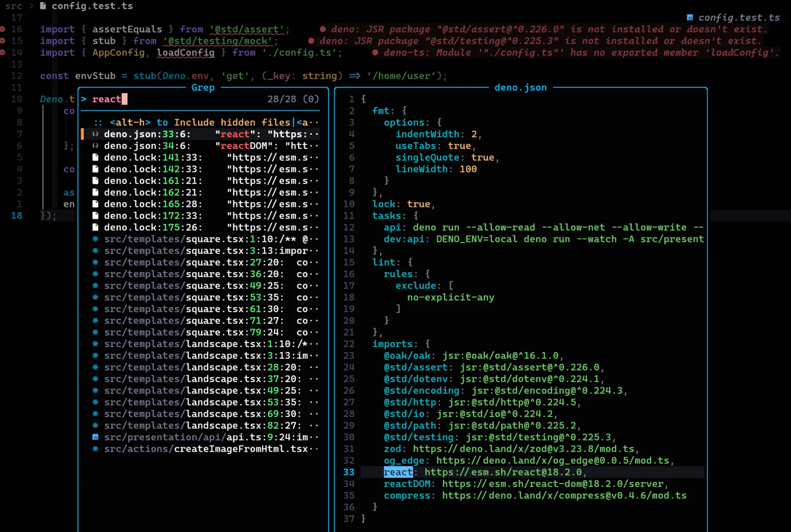Click TypeScript icon of api.ts:9:24 result
The height and width of the screenshot is (532, 791).
coord(95,437)
